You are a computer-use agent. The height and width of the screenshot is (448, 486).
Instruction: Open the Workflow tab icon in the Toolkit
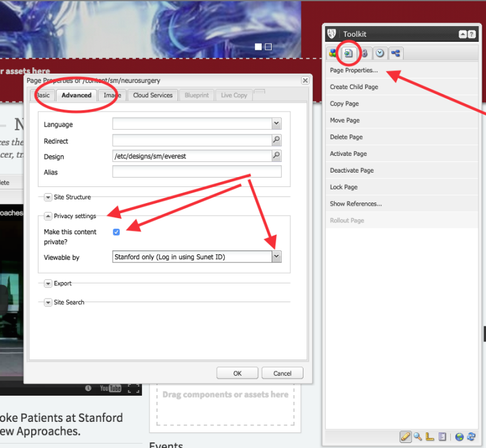[x=395, y=54]
